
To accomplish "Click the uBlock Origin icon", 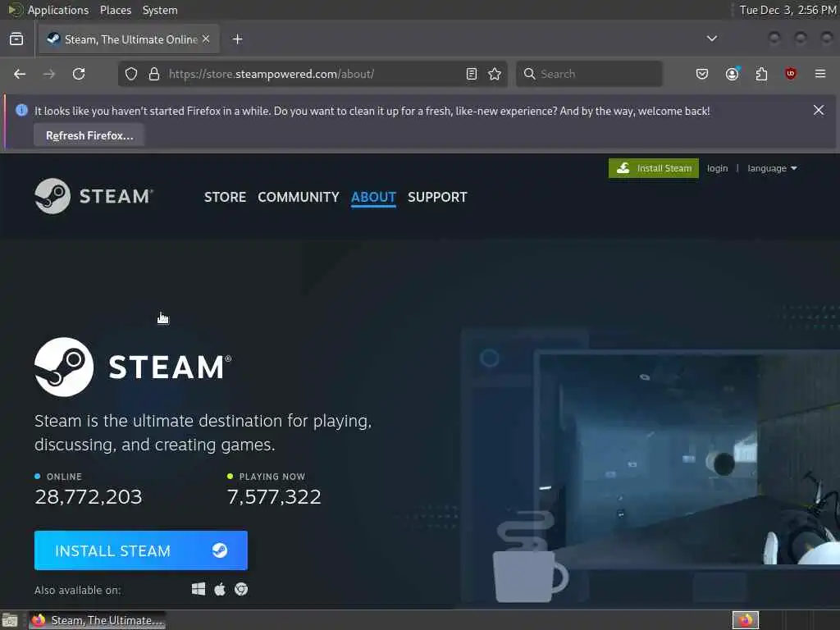I will pos(790,74).
